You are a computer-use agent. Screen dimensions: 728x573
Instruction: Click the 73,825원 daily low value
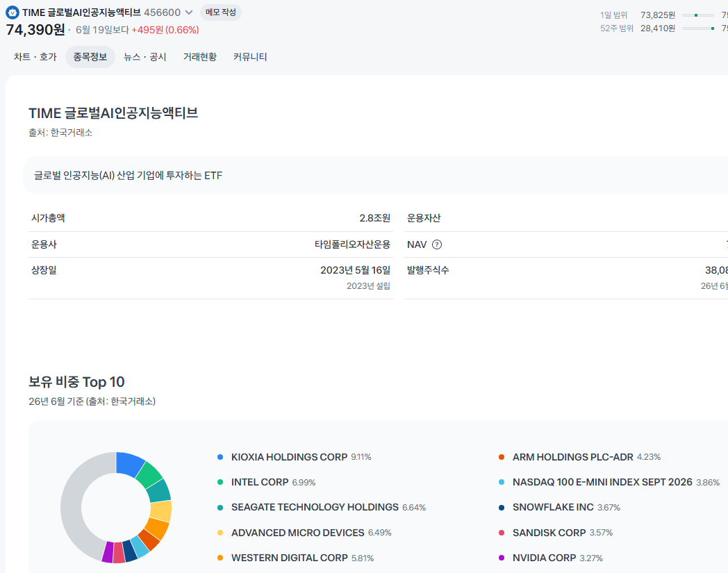point(658,15)
